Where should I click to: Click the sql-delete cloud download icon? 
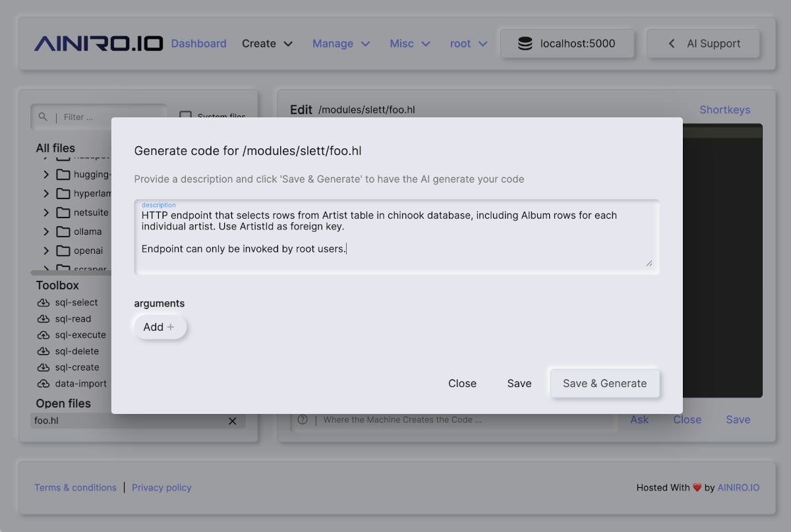[x=44, y=351]
